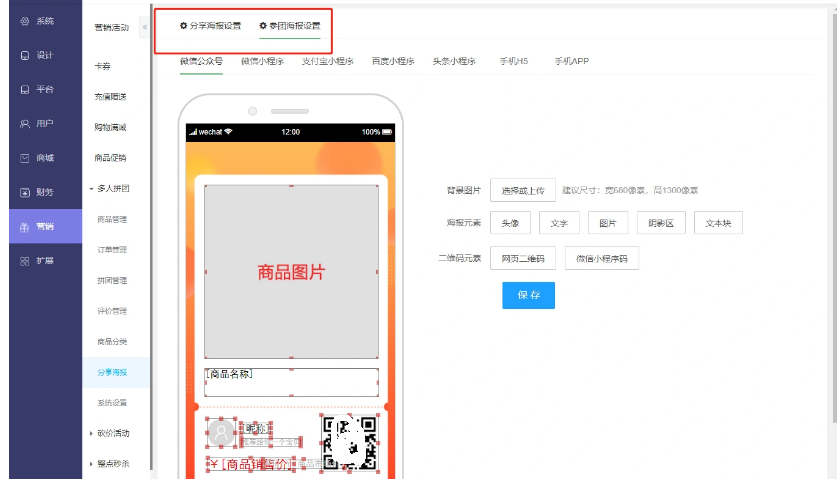Switch to the 分享海报设置 tab
Screen dimensions: 837x479
210,25
